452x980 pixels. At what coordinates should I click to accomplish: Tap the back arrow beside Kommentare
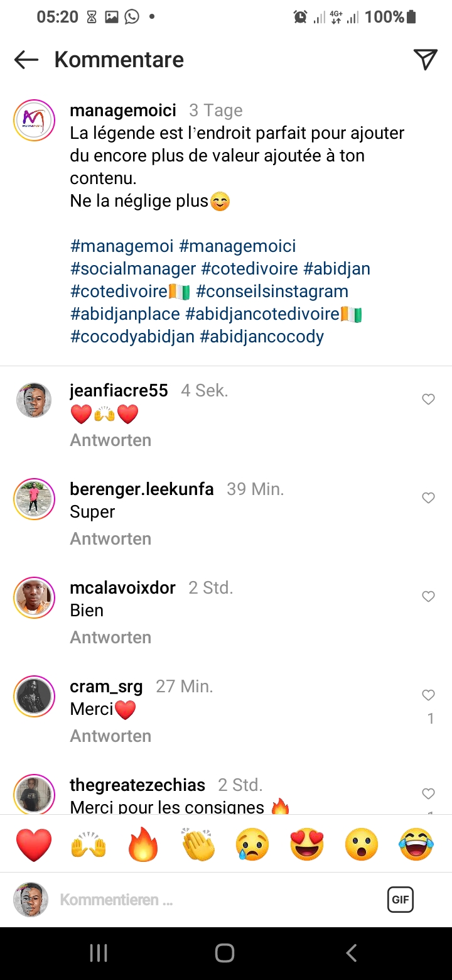26,60
